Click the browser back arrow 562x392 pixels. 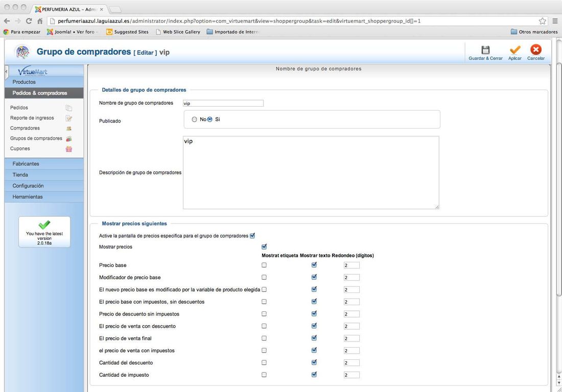pyautogui.click(x=7, y=21)
